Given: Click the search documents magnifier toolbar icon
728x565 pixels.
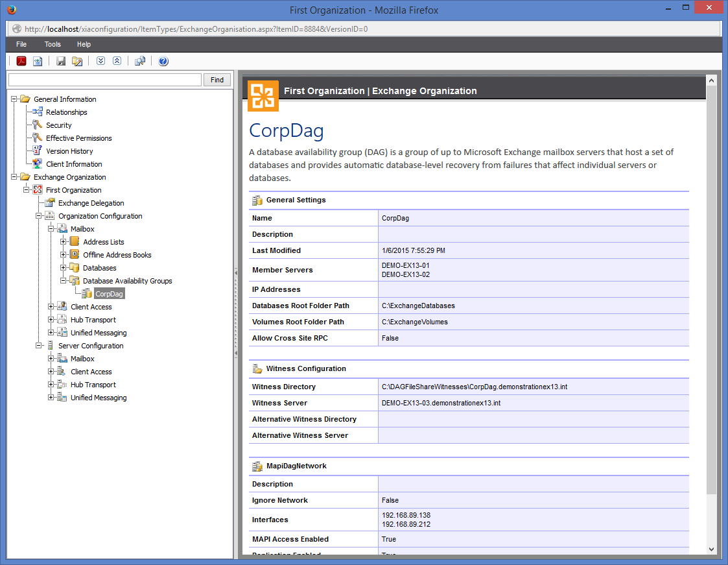Looking at the screenshot, I should (140, 61).
